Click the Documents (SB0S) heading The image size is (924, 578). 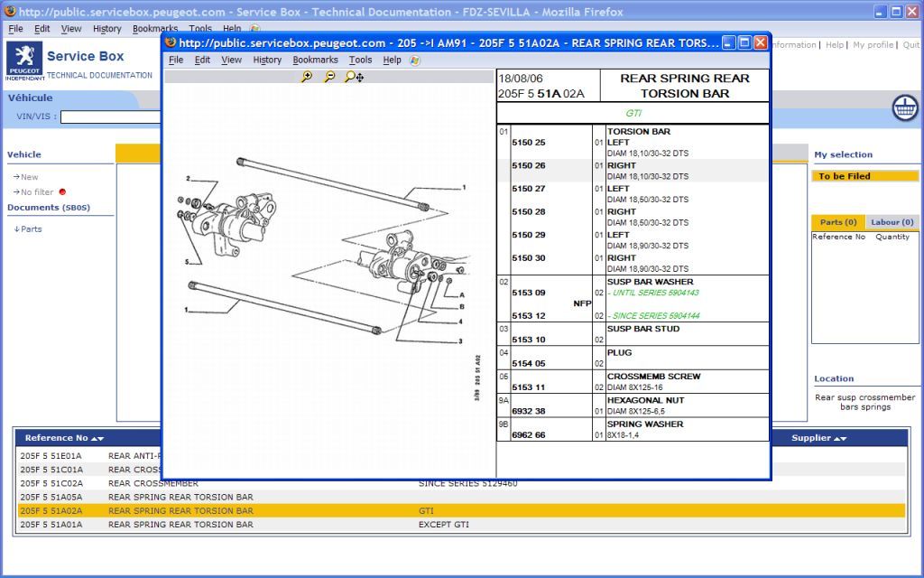(x=49, y=208)
